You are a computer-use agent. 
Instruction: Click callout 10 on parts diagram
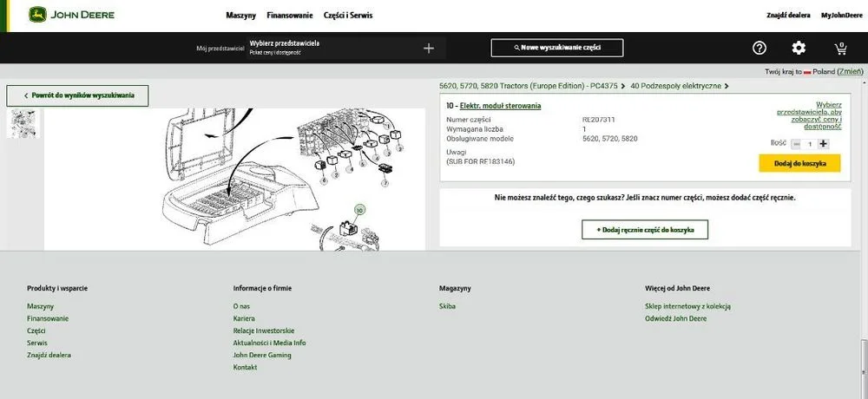360,210
